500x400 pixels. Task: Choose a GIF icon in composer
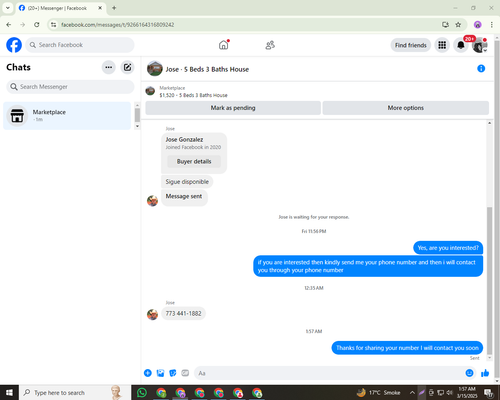click(x=185, y=373)
